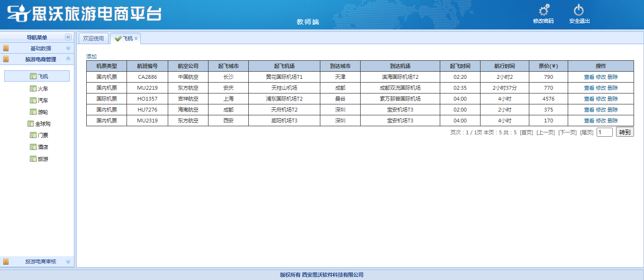Click the 安全退出 power icon
Screen dimensions: 644x280
click(x=579, y=10)
